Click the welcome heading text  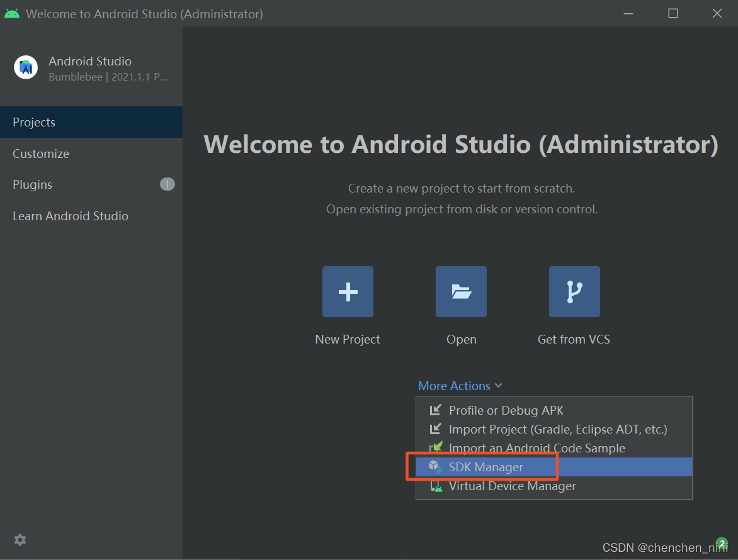[461, 144]
